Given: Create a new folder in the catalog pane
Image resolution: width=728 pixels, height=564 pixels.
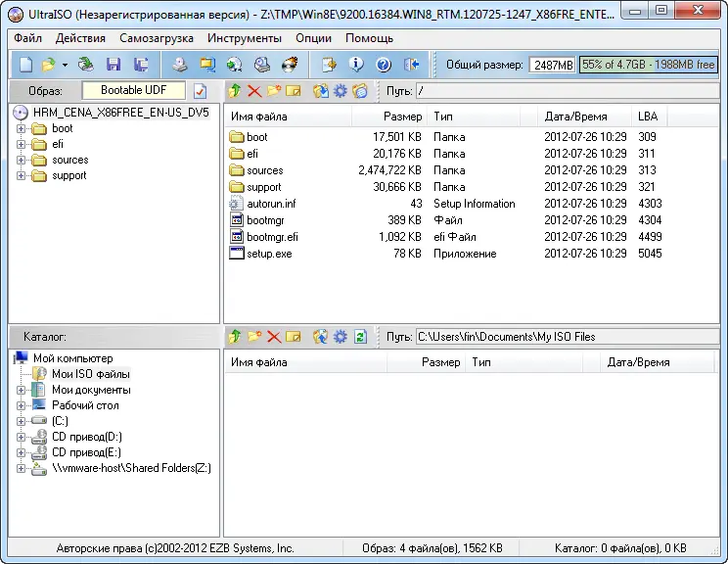Looking at the screenshot, I should pos(254,337).
